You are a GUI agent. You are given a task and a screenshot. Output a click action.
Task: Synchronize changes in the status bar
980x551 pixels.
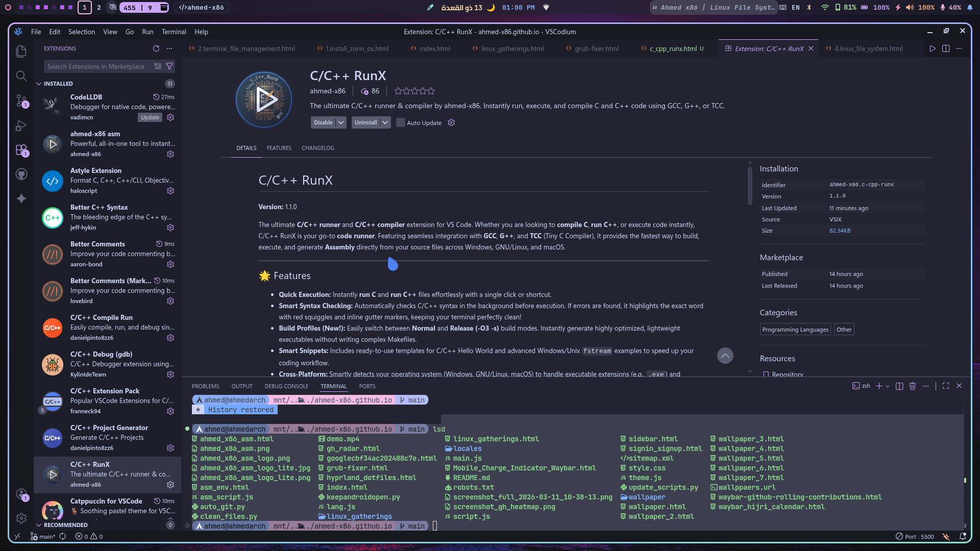(63, 536)
